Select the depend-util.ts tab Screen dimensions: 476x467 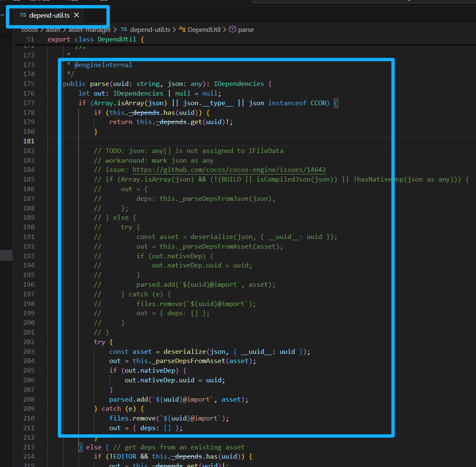click(x=49, y=16)
